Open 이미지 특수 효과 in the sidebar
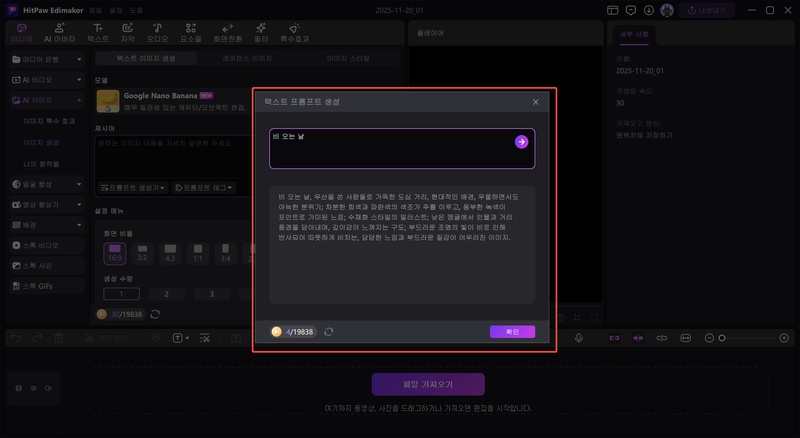 click(x=49, y=121)
